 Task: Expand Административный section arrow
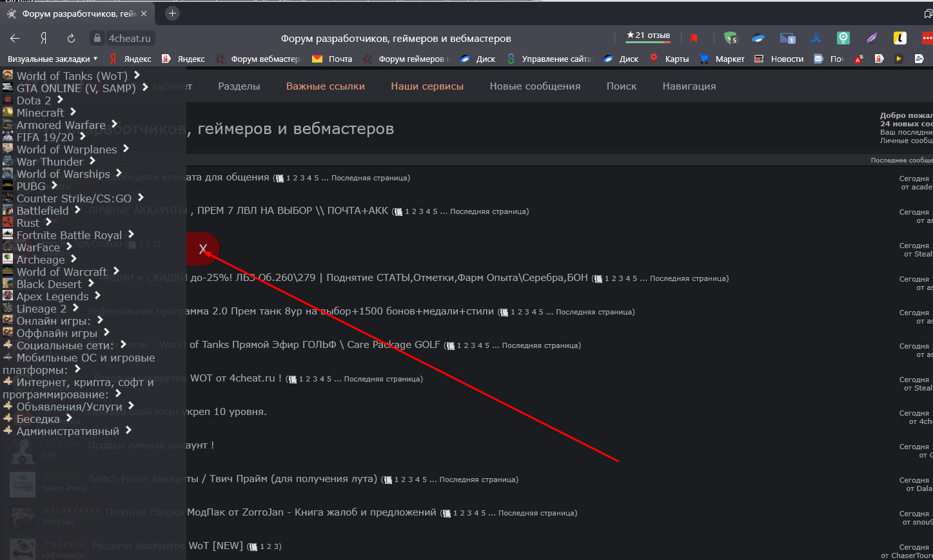[x=128, y=430]
